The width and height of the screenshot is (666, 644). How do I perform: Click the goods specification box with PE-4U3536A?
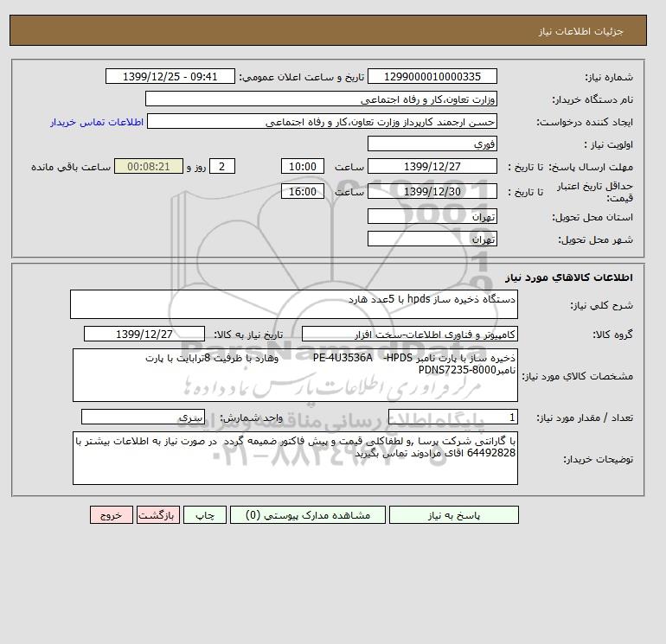(x=295, y=375)
